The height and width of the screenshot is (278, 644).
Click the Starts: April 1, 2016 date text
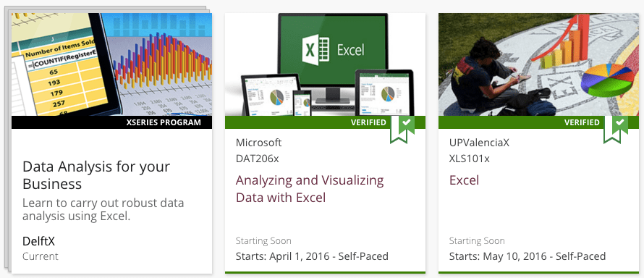click(312, 257)
